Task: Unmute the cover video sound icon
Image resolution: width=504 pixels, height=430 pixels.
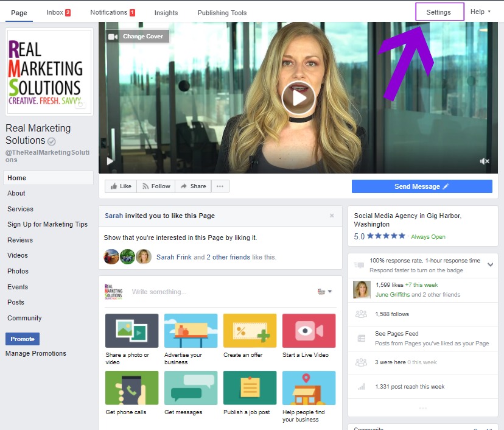Action: click(485, 161)
